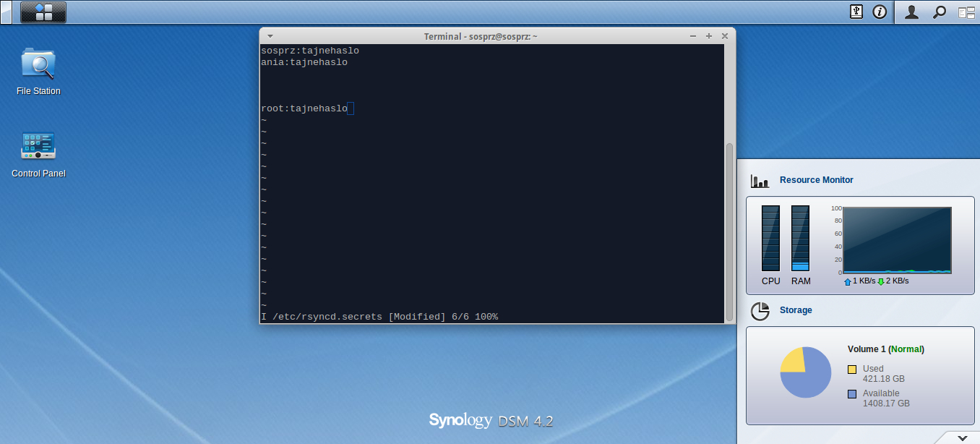The width and height of the screenshot is (980, 444).
Task: Open the Search magnifier icon
Action: (x=940, y=12)
